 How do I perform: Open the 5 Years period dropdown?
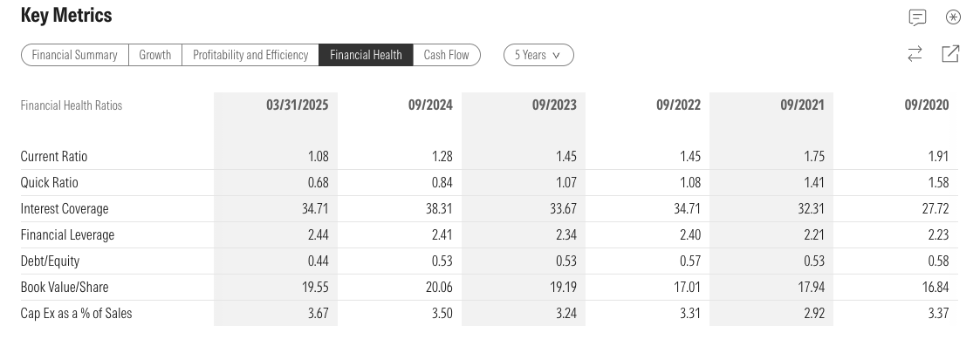click(x=538, y=55)
